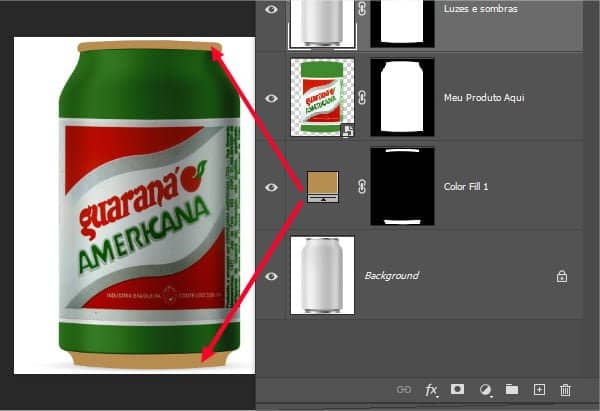This screenshot has height=411, width=600.
Task: Click the can artwork in the canvas
Action: [x=150, y=204]
